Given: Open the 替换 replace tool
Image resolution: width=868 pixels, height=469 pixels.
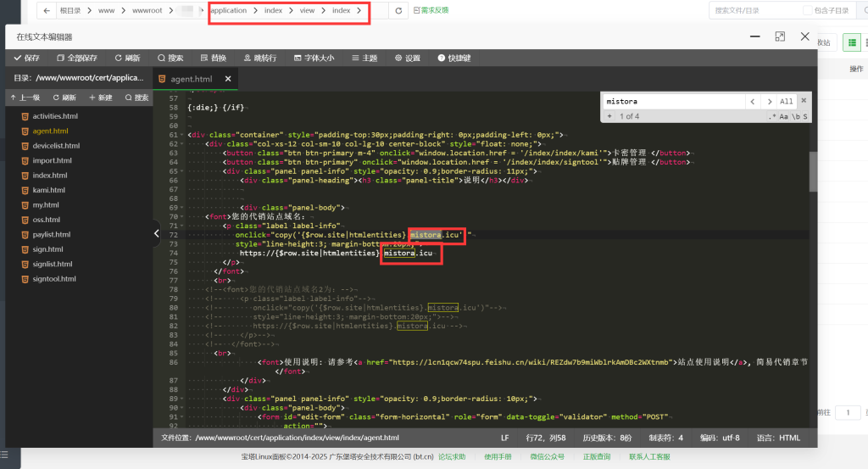Looking at the screenshot, I should [214, 59].
